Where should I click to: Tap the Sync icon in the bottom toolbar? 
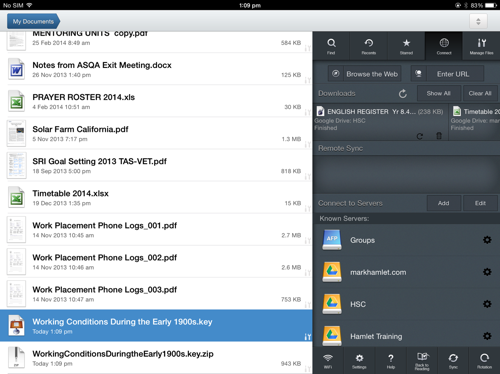coord(453,361)
